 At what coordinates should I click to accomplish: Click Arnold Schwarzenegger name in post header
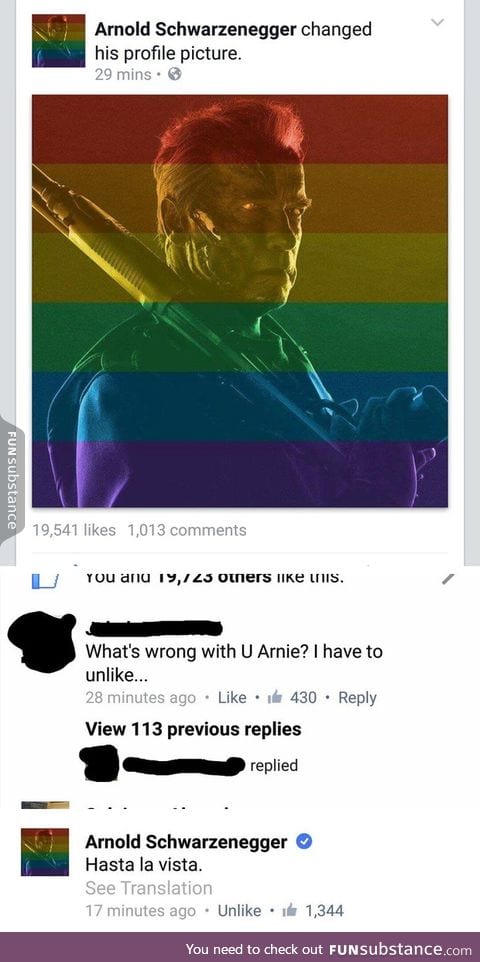point(196,29)
